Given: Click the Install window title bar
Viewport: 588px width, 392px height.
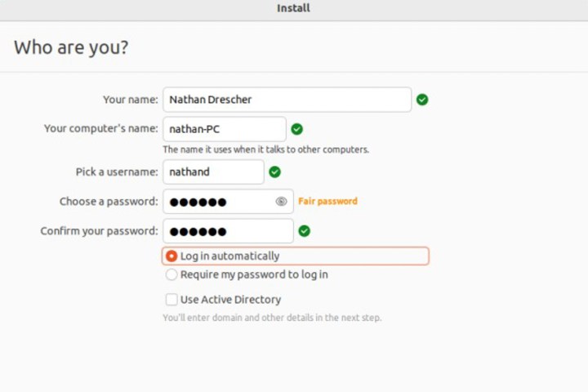Looking at the screenshot, I should point(293,8).
